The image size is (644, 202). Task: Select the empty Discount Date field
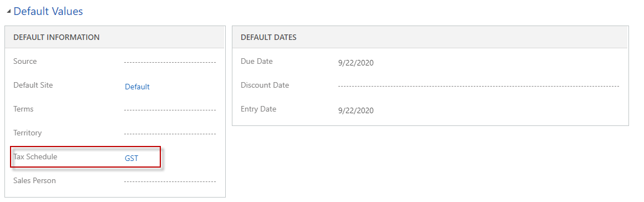[x=479, y=86]
